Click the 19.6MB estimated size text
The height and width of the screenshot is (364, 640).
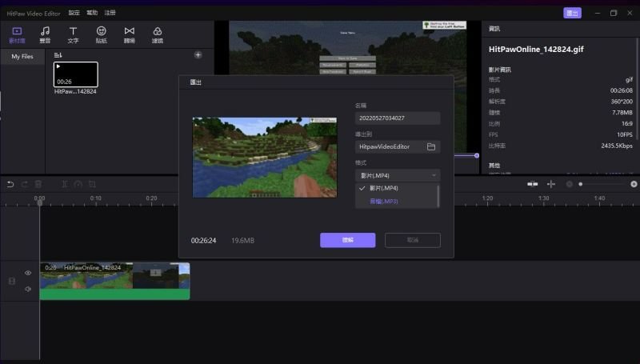click(x=243, y=241)
